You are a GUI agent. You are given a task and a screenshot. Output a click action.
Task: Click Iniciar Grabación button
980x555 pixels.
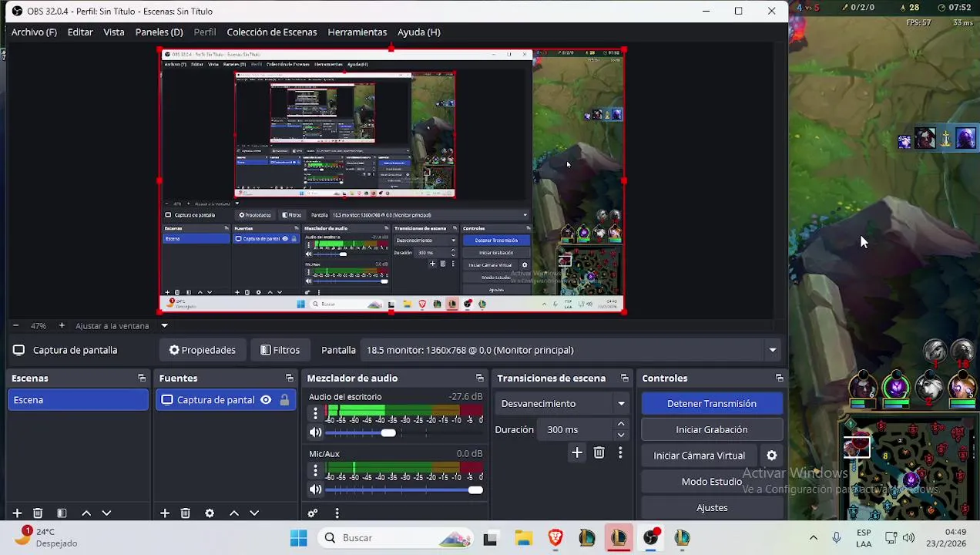(712, 430)
